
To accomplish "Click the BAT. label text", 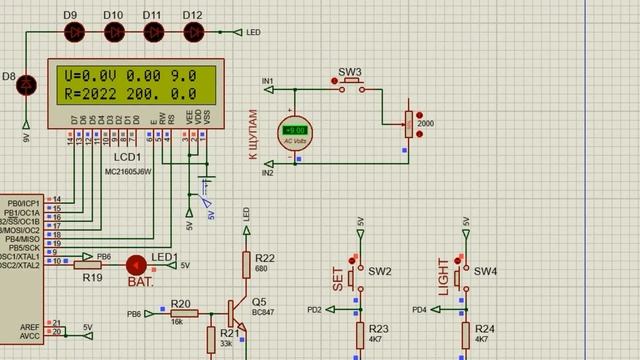I will [141, 282].
